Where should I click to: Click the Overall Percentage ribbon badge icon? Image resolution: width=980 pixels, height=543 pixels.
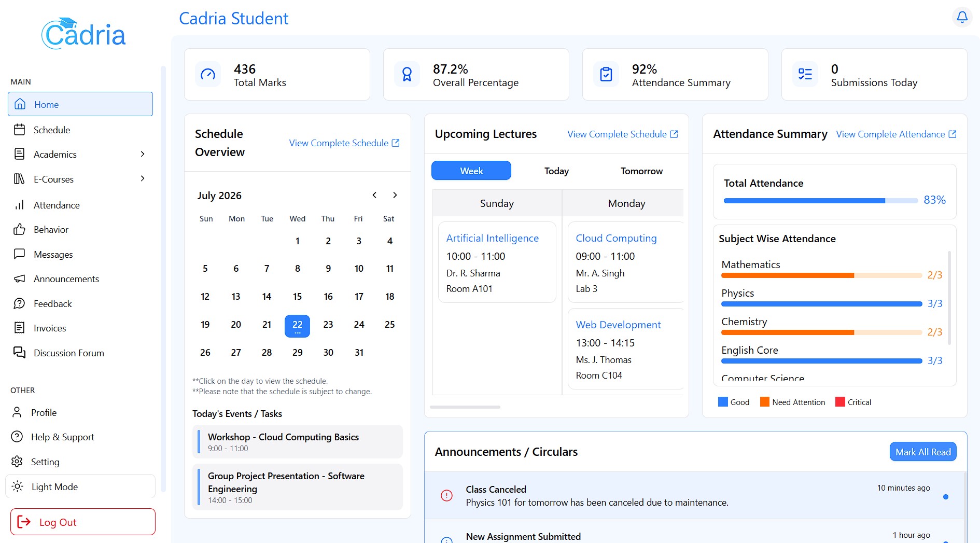(x=407, y=75)
